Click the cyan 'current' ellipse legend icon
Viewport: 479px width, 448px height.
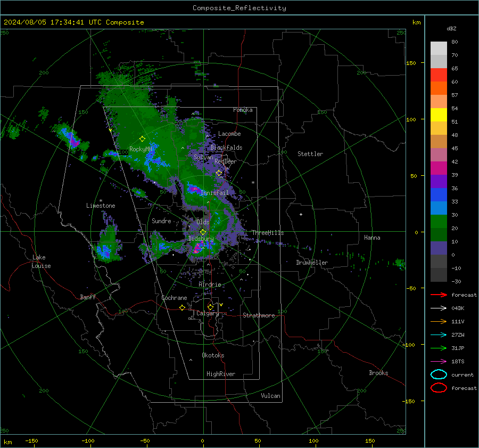pos(439,374)
